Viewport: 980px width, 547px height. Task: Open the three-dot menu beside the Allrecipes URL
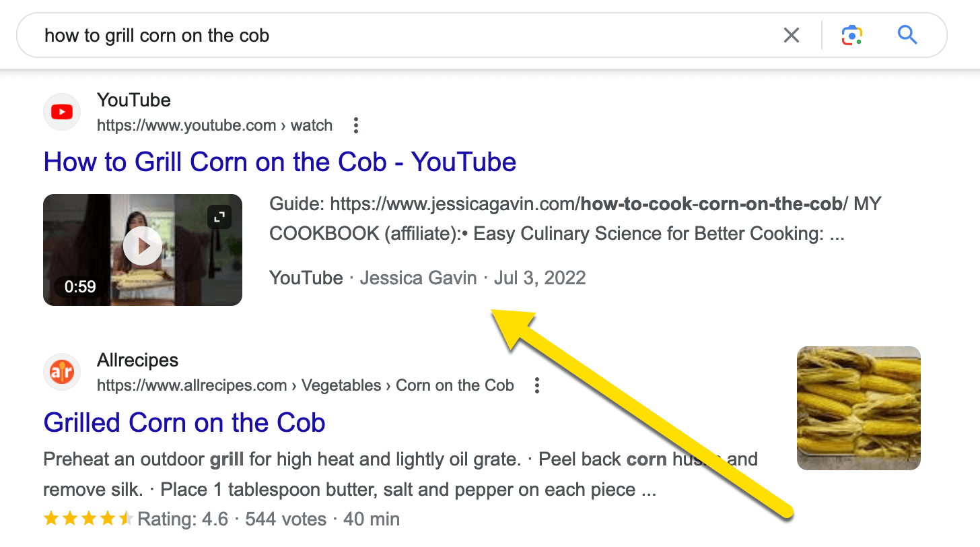click(536, 385)
